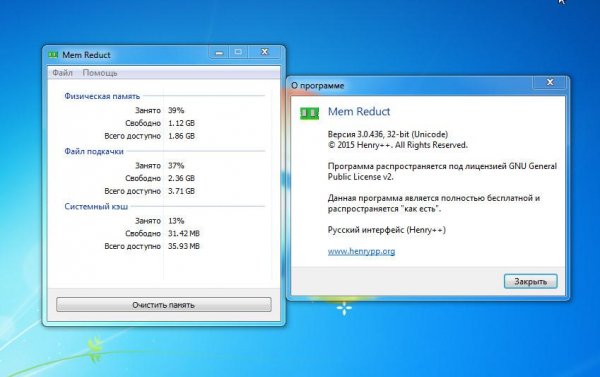600x377 pixels.
Task: Click the green memory chip logo in About dialog
Action: 309,113
